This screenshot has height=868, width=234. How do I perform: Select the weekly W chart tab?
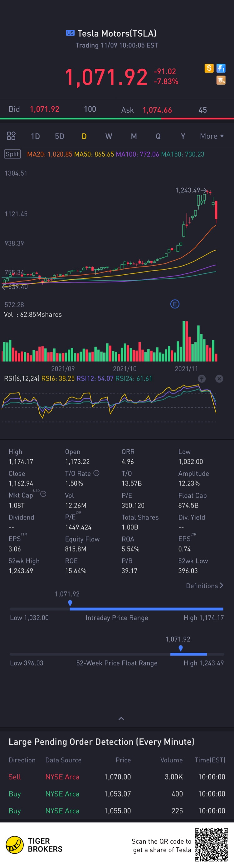coord(108,137)
